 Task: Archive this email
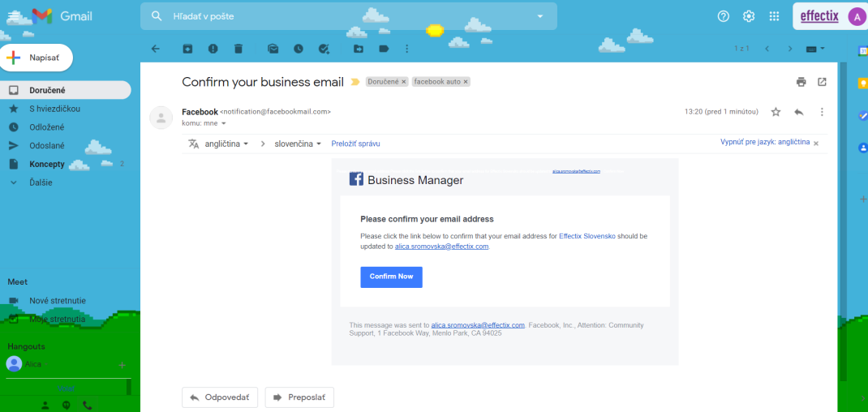[x=187, y=49]
